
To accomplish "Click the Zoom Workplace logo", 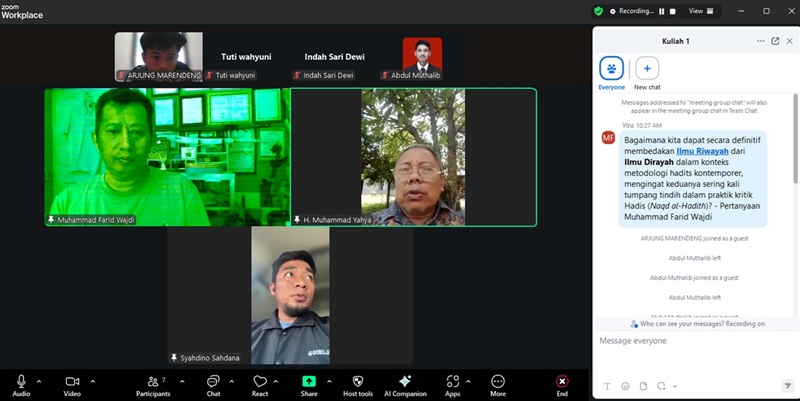I will tap(22, 12).
